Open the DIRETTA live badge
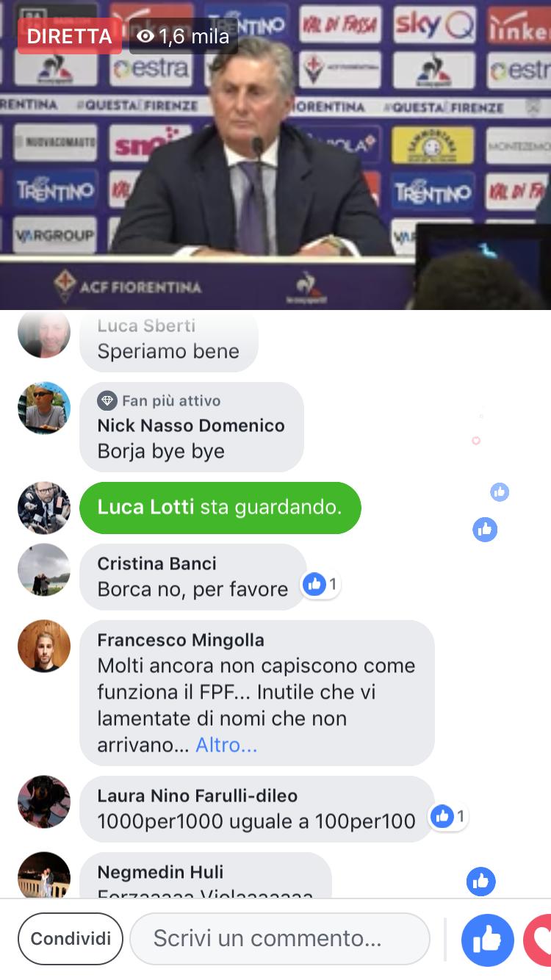This screenshot has width=551, height=980. point(70,36)
